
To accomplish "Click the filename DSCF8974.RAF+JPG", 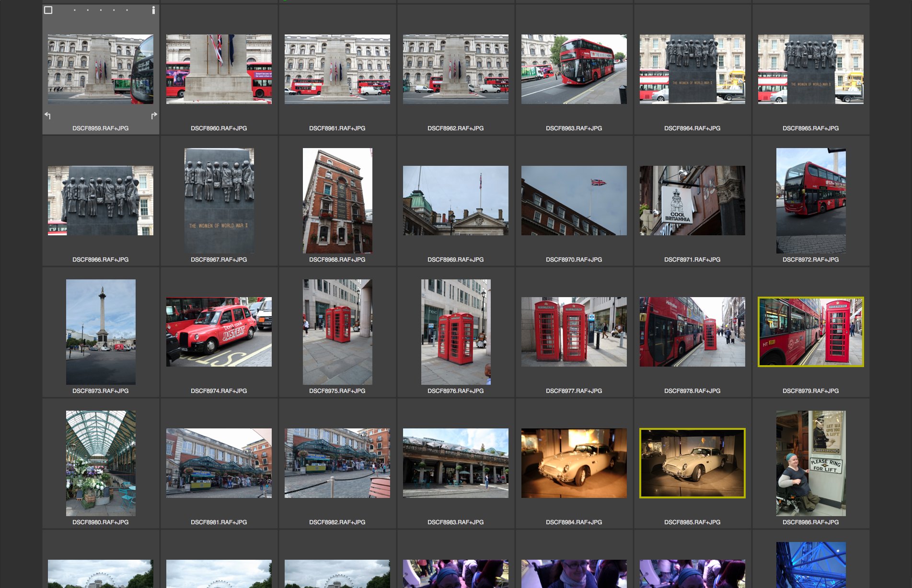I will coord(219,391).
